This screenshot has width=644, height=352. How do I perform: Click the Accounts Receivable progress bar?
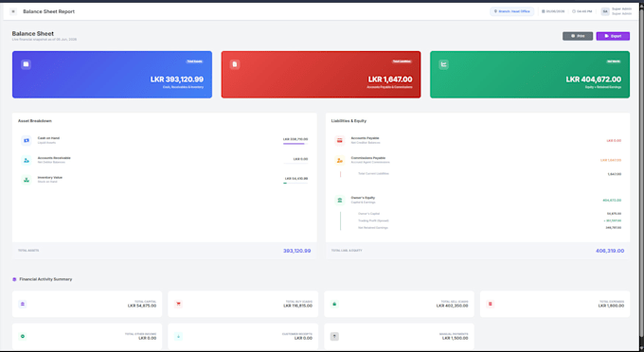pyautogui.click(x=295, y=164)
